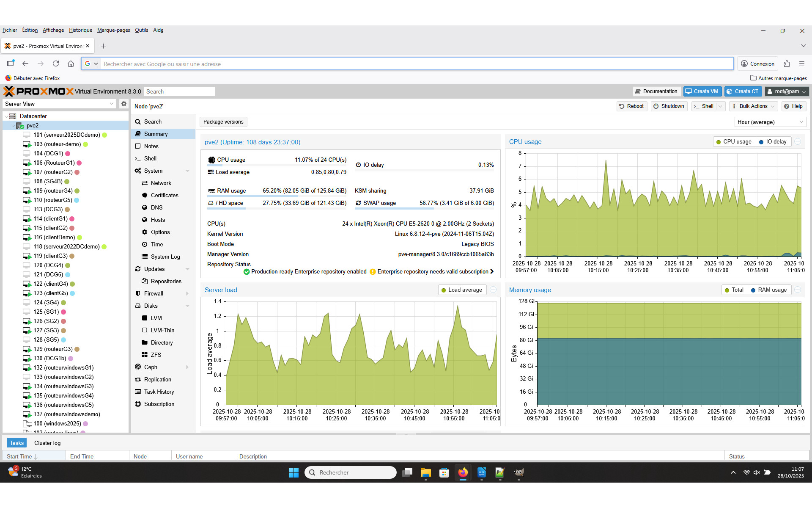Select the Firewall panel icon
The width and height of the screenshot is (812, 508).
137,293
